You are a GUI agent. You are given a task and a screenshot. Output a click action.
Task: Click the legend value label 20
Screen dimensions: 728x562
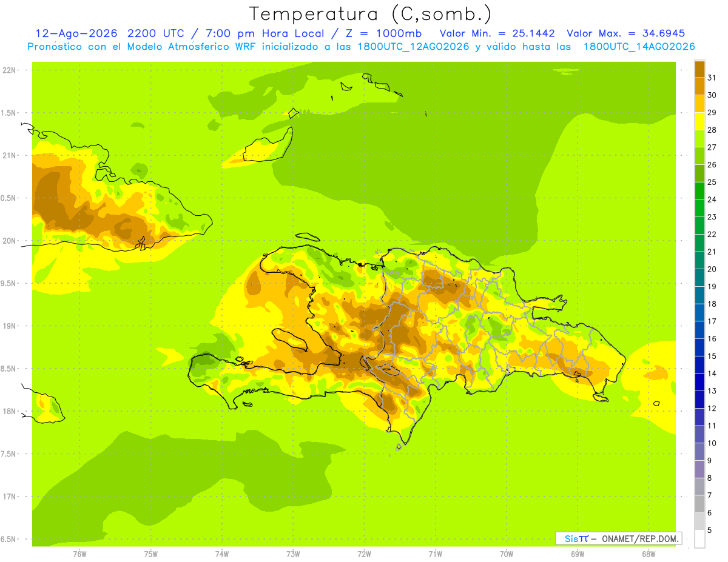[x=712, y=269]
